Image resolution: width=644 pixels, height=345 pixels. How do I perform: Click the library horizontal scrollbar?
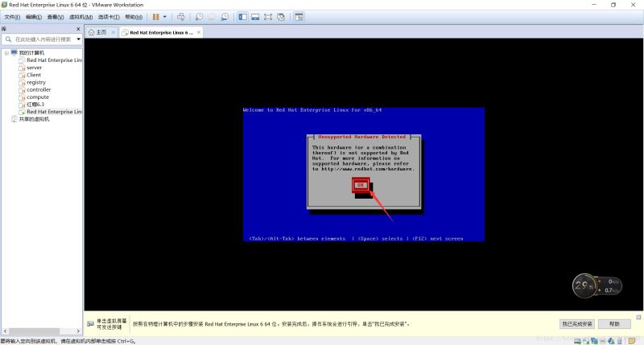[35, 331]
